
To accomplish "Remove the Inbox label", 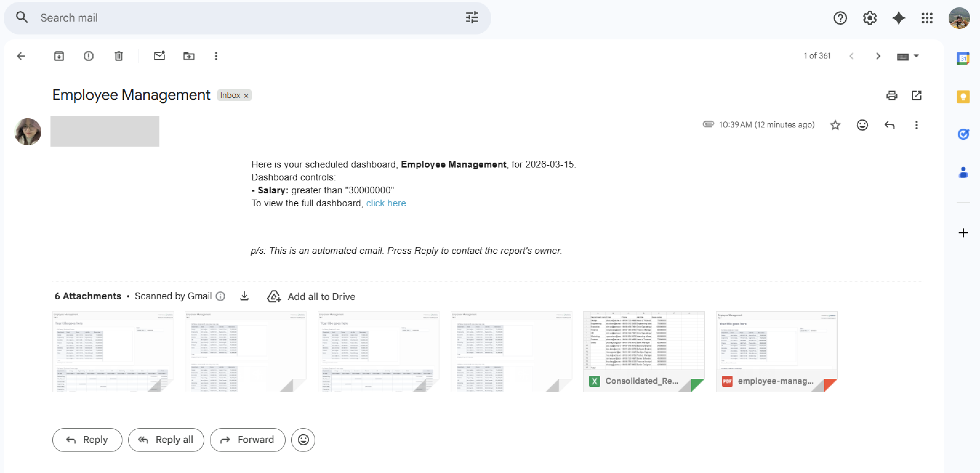I will [x=246, y=96].
